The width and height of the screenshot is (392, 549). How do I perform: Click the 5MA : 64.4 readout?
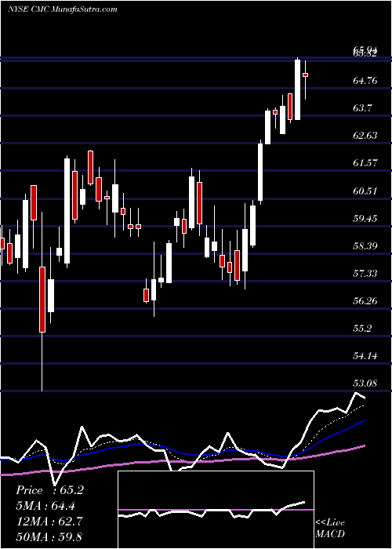tap(45, 506)
